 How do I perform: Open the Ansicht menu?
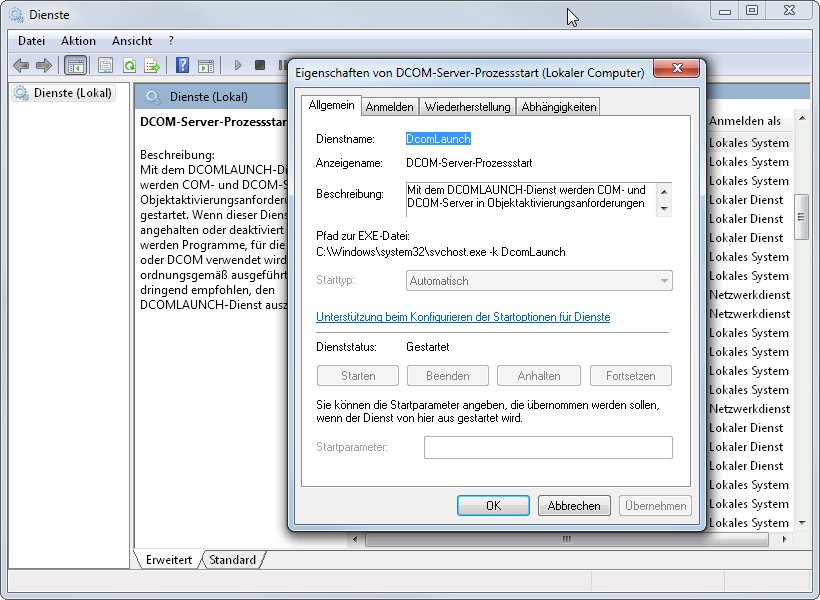click(132, 41)
